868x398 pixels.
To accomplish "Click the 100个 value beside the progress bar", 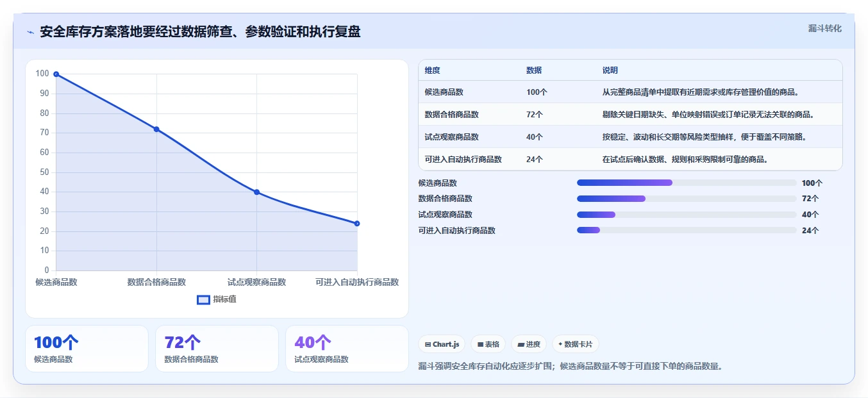I will (x=812, y=183).
